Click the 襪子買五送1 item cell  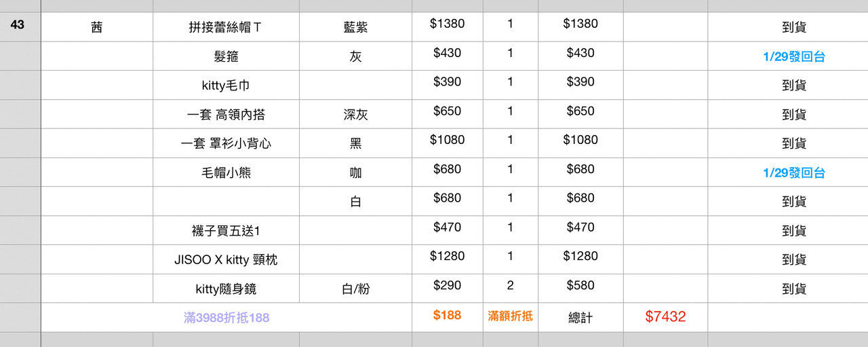pos(226,231)
